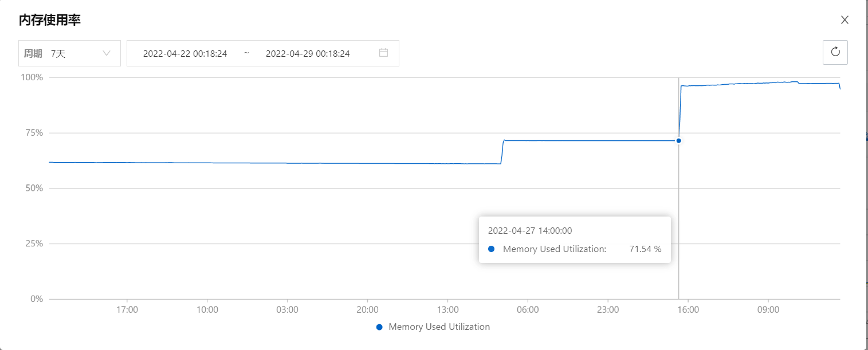Click the blue dot inside the tooltip

click(x=491, y=249)
